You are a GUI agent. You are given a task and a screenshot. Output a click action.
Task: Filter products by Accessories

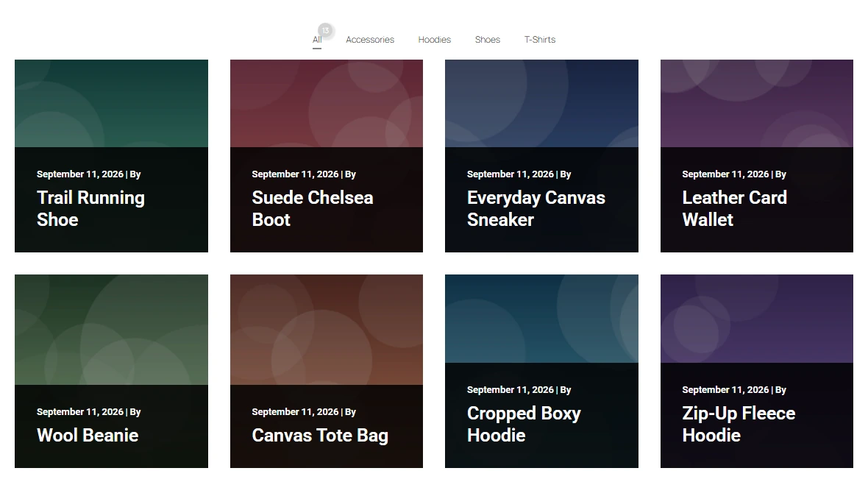(370, 40)
